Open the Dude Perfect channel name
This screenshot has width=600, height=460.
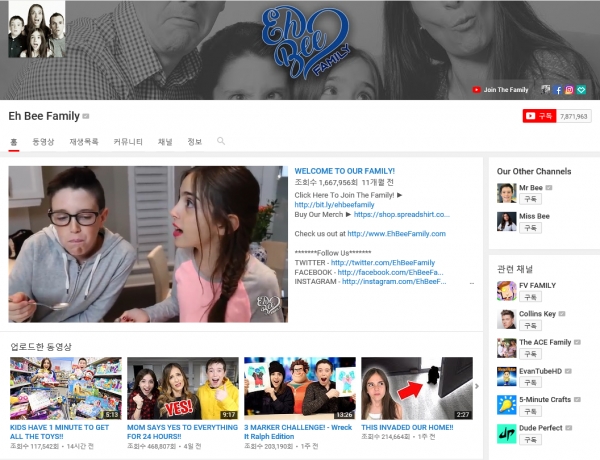pyautogui.click(x=541, y=428)
